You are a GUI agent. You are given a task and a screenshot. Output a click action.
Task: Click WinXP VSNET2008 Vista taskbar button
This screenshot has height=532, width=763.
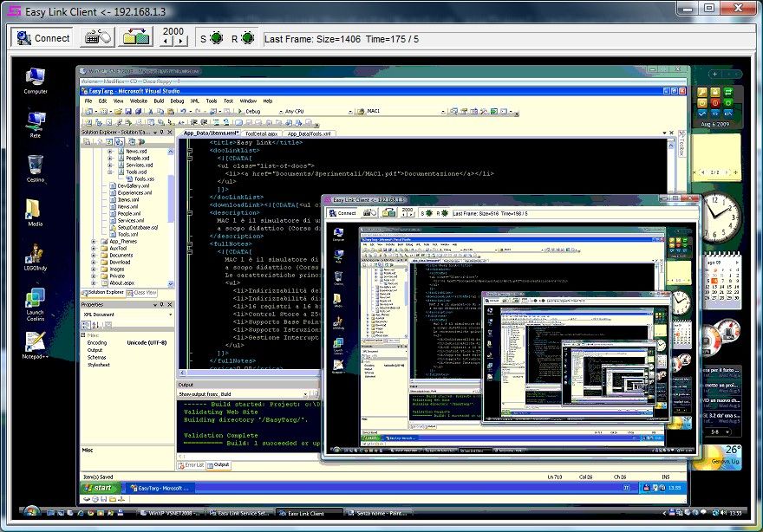[x=171, y=513]
